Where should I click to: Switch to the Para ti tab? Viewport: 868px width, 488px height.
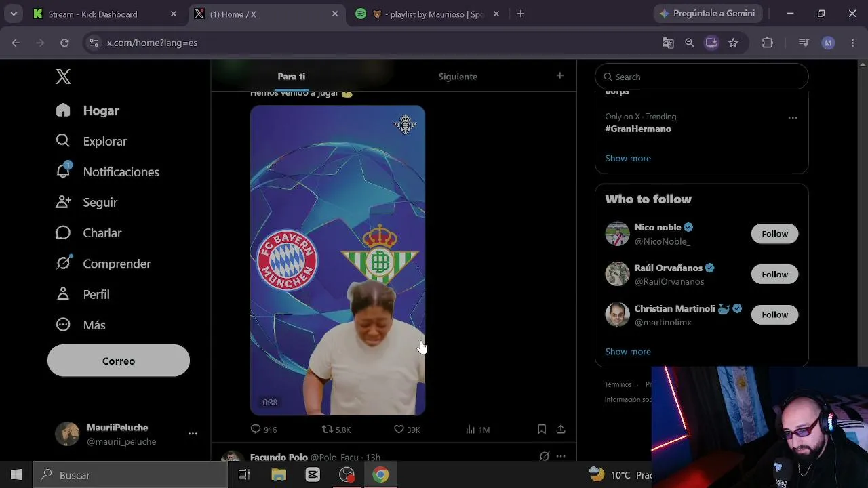[292, 77]
